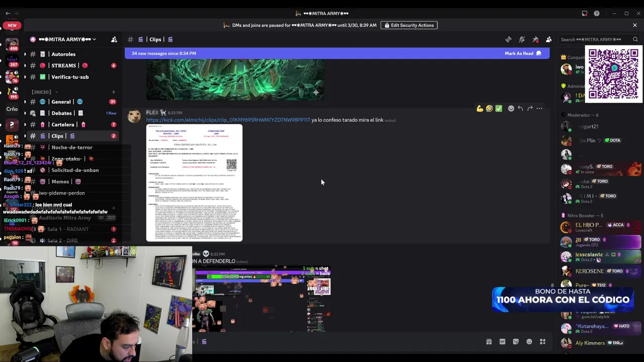
Task: Dismiss the DMs paused notice banner
Action: point(635,25)
